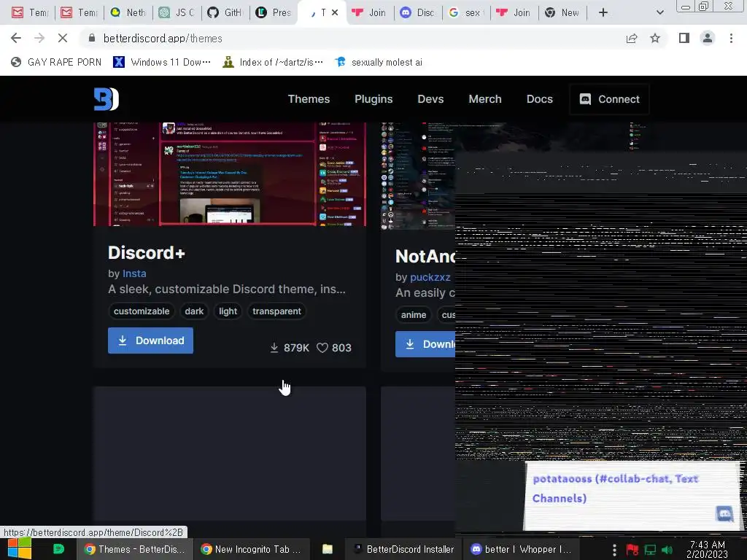Open Chrome's three-dot menu
The height and width of the screenshot is (560, 747).
(731, 38)
